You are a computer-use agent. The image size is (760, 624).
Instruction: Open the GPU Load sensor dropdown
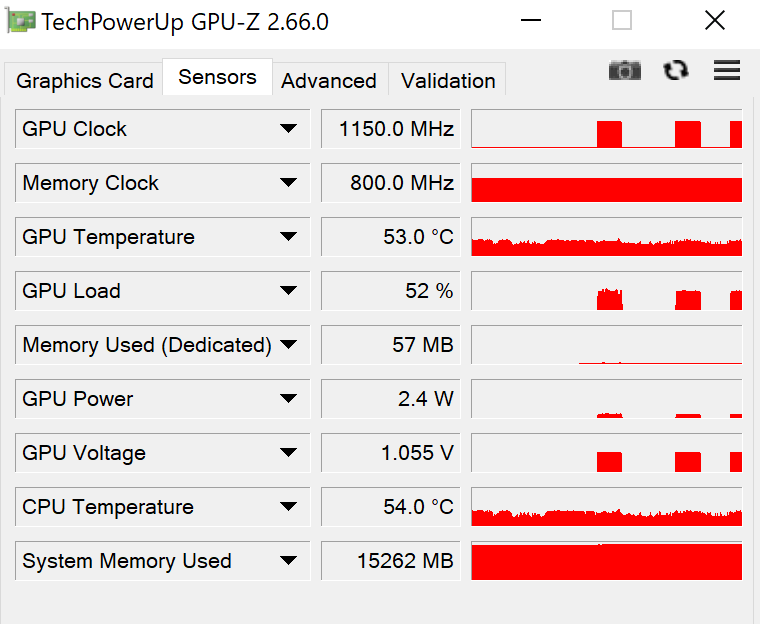click(288, 291)
